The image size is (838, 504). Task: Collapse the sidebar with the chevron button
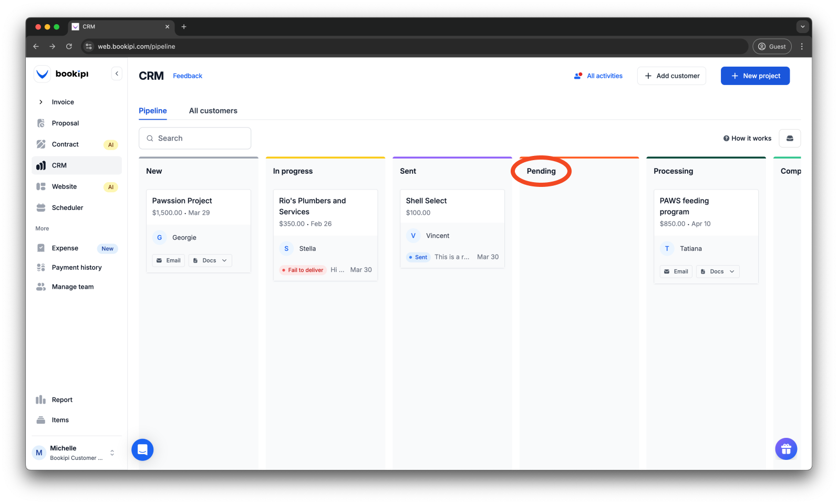pos(117,74)
